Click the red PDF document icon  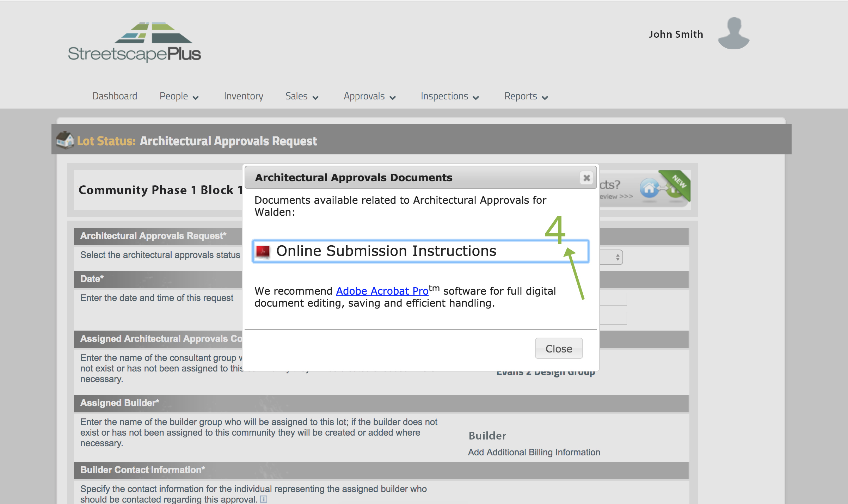tap(263, 251)
